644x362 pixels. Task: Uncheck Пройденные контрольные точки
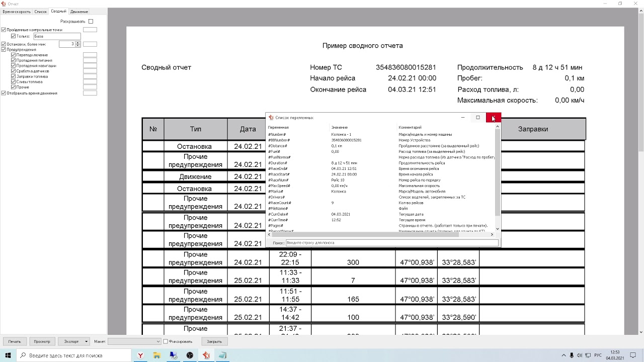pos(4,30)
